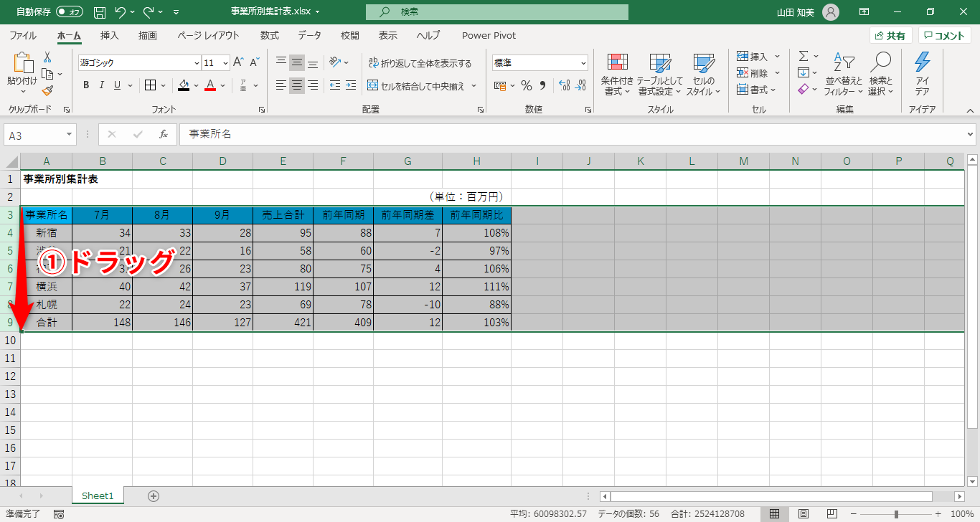Image resolution: width=980 pixels, height=522 pixels.
Task: Decrease font size with the small A icon
Action: pos(255,62)
